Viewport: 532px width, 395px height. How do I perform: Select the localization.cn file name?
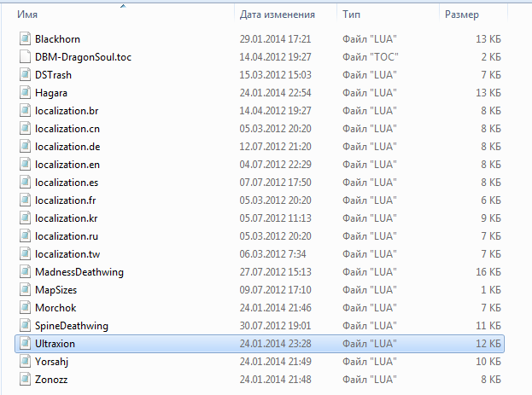(67, 129)
